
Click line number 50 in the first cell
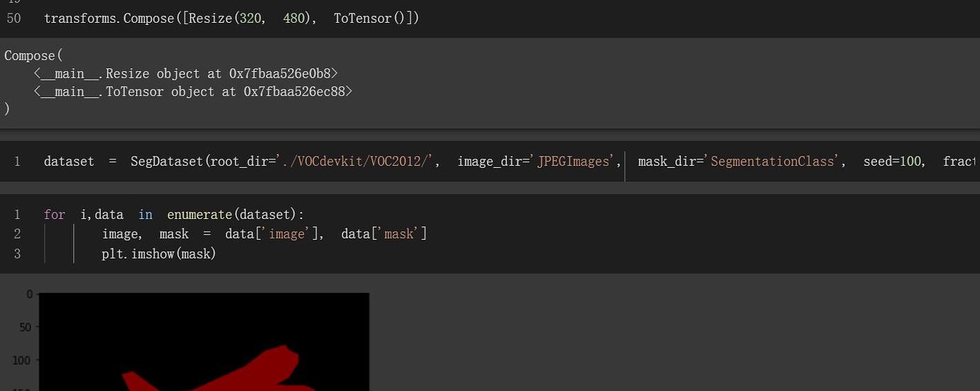[13, 18]
